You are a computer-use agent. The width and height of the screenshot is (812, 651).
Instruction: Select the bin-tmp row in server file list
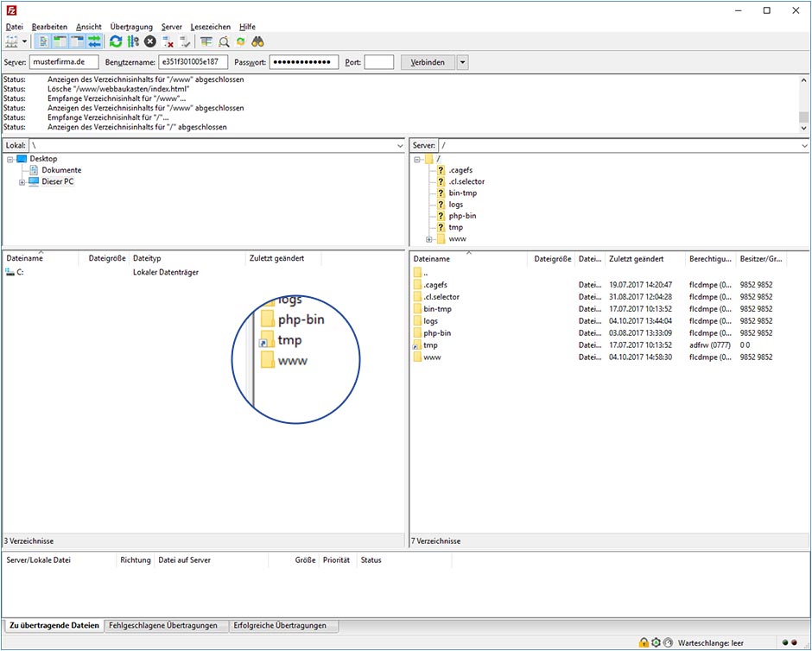point(598,309)
